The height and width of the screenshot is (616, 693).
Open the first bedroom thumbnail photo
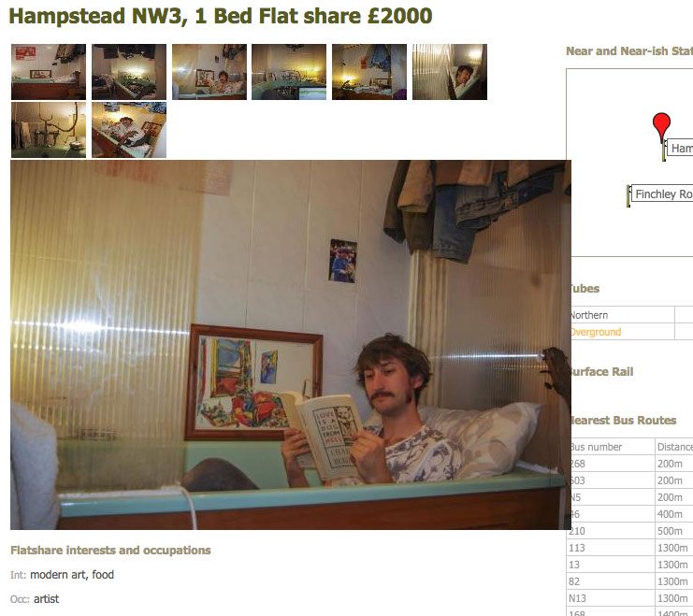[x=49, y=72]
